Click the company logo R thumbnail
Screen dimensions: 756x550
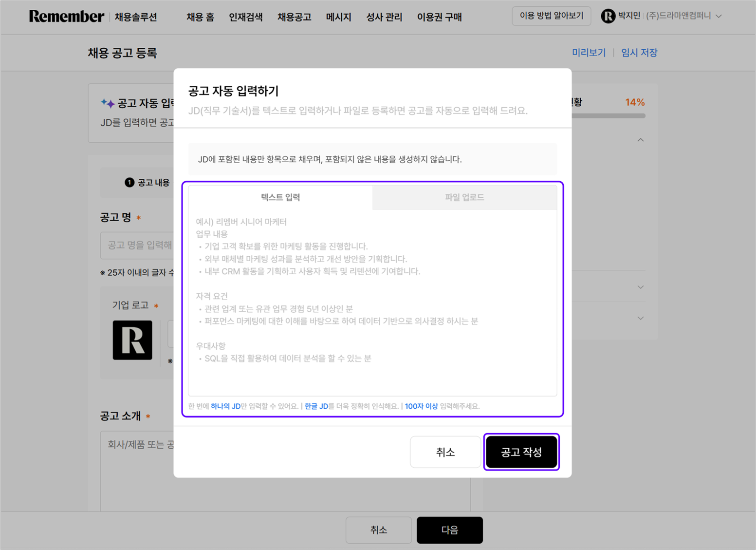[x=132, y=340]
